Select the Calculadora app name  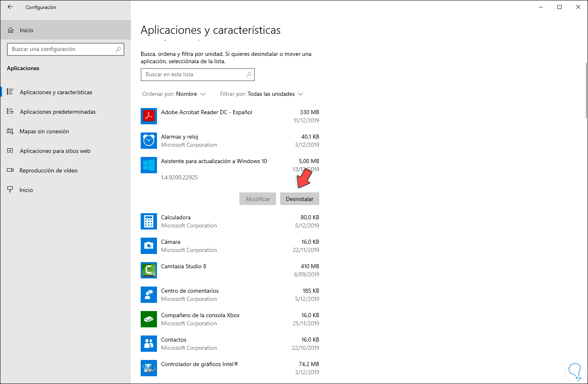coord(176,217)
